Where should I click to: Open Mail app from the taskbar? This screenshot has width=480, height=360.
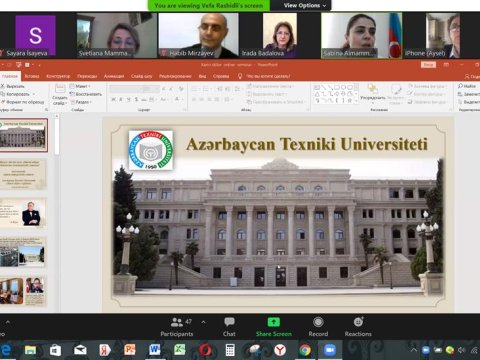(x=80, y=350)
